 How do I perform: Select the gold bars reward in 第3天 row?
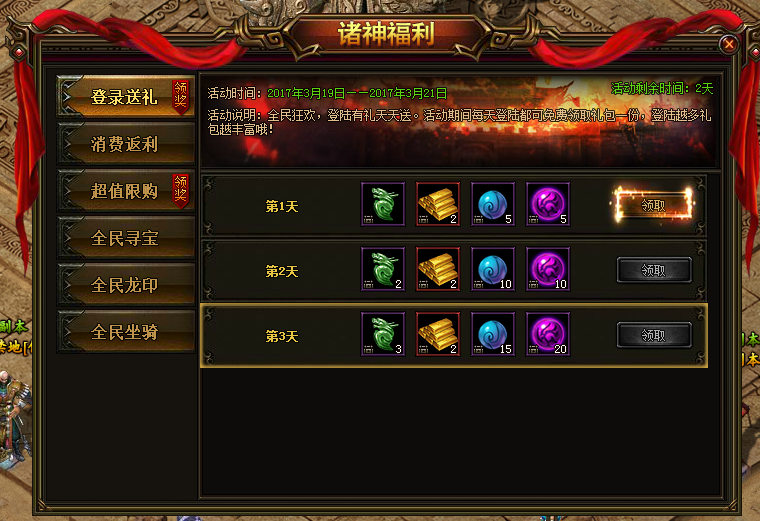438,334
